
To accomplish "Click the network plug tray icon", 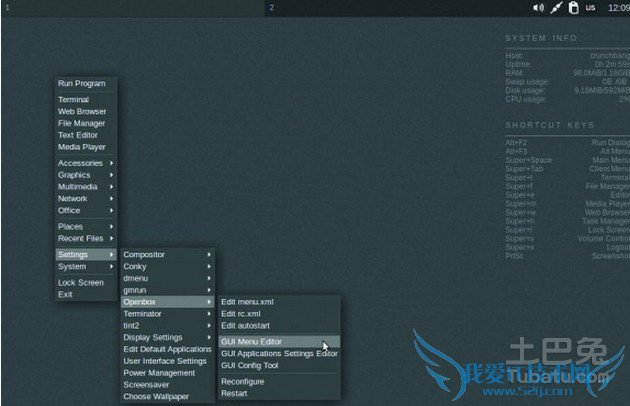I will (556, 8).
